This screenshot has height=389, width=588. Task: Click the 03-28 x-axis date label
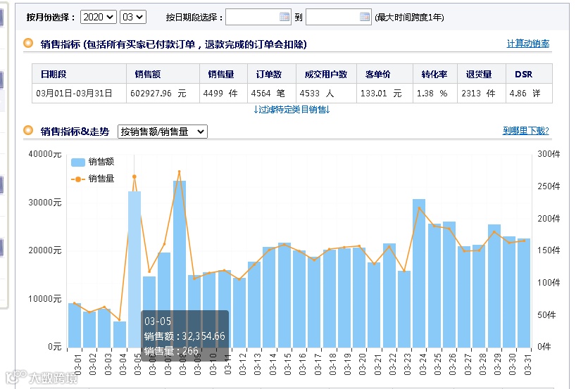[482, 364]
